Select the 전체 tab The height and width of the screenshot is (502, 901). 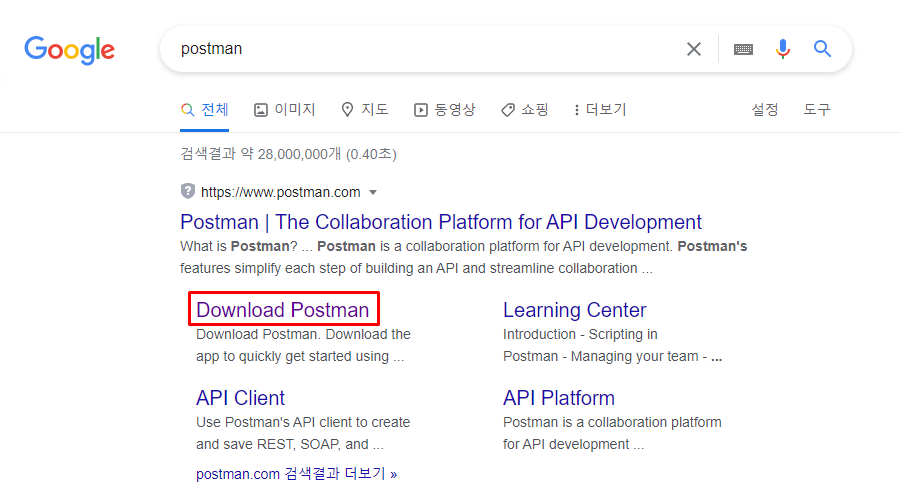point(205,110)
